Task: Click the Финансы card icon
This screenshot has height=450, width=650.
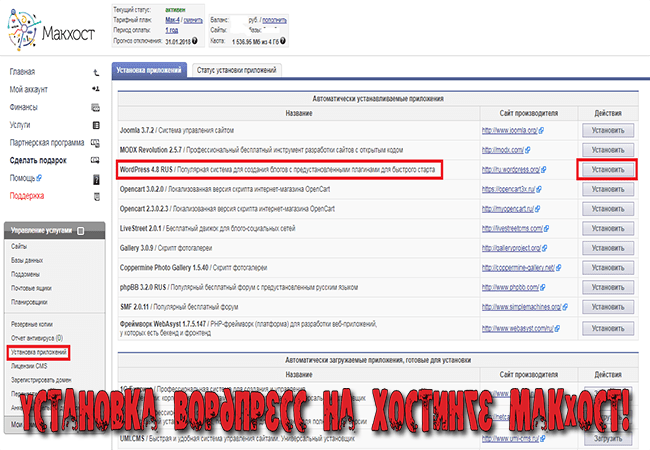Action: tap(96, 107)
